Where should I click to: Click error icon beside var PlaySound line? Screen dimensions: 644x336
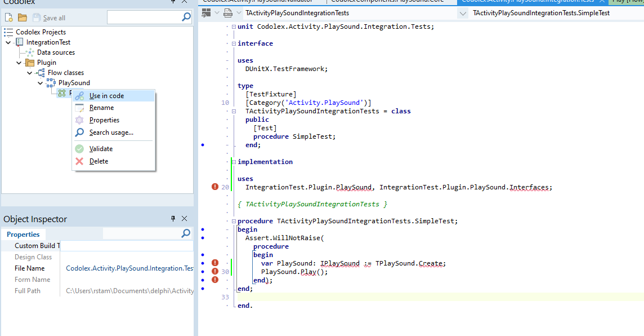click(215, 263)
